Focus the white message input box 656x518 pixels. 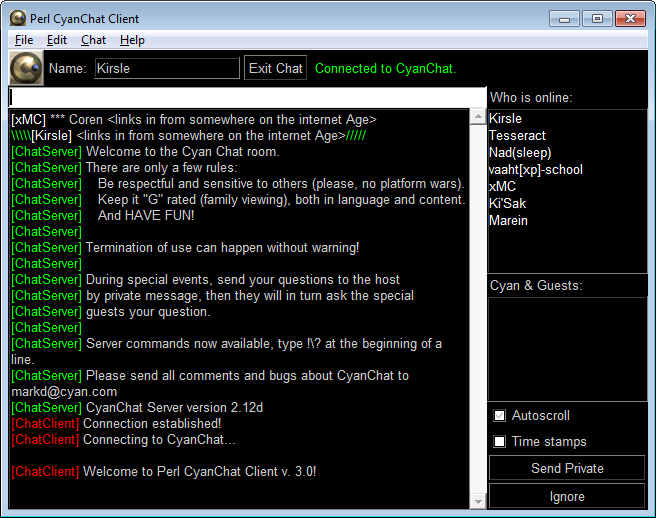(247, 97)
